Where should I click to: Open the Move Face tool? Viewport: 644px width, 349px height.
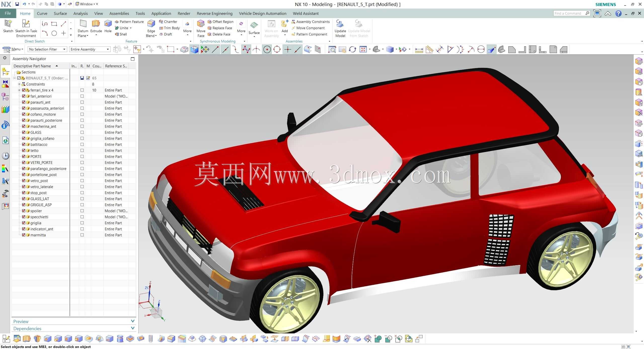[201, 28]
